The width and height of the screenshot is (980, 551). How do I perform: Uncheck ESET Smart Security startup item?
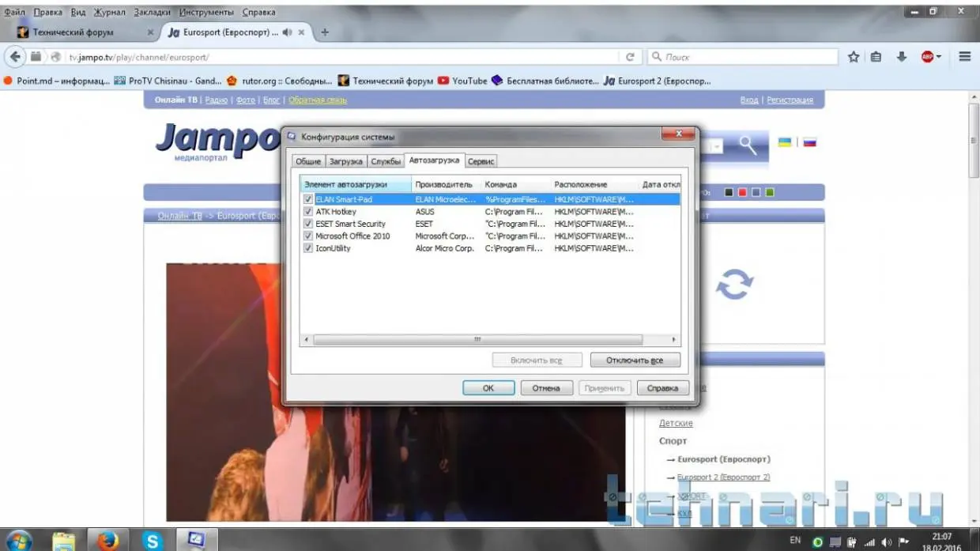pos(308,224)
